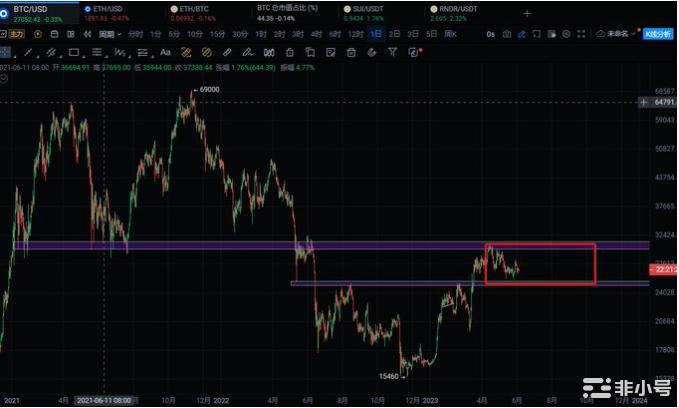Choose the Aa text annotation tool
679x408 pixels.
(165, 53)
